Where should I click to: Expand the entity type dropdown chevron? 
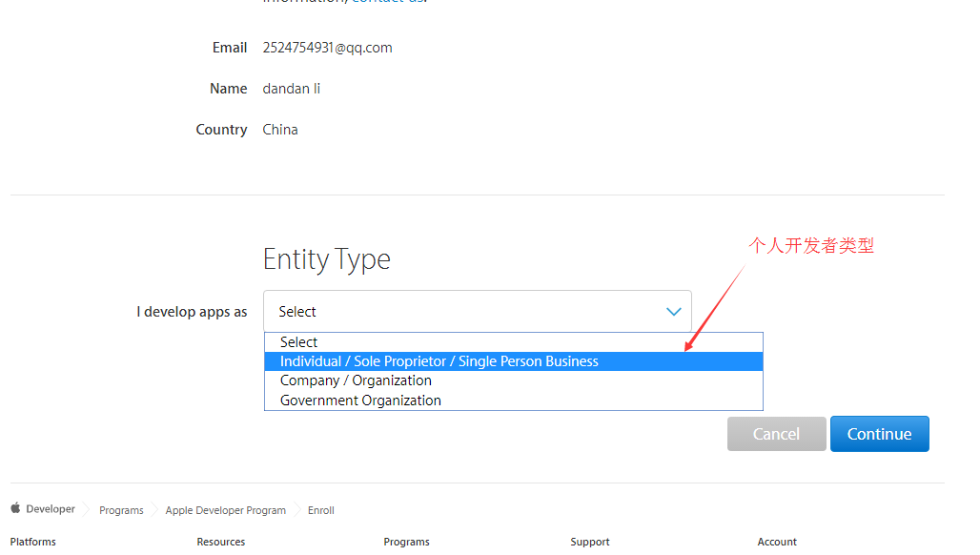point(674,312)
